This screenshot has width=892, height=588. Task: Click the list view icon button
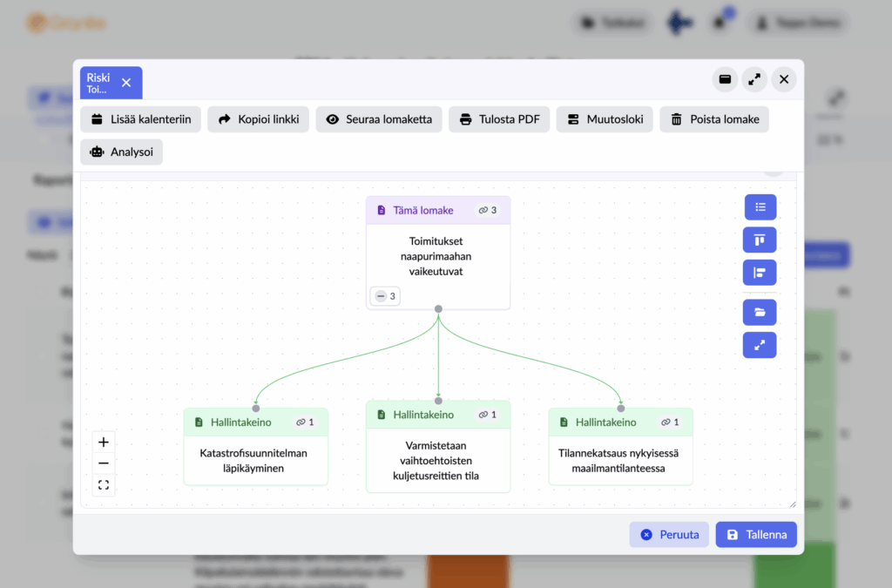[x=760, y=207]
